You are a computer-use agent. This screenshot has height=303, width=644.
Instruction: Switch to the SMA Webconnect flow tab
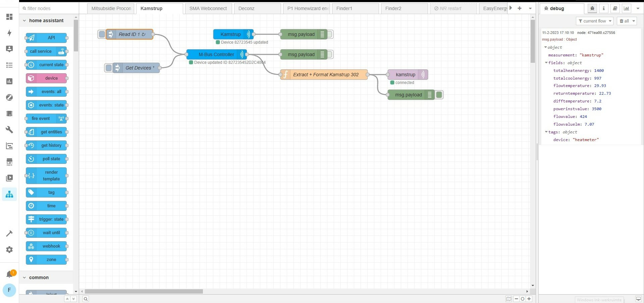click(x=208, y=8)
